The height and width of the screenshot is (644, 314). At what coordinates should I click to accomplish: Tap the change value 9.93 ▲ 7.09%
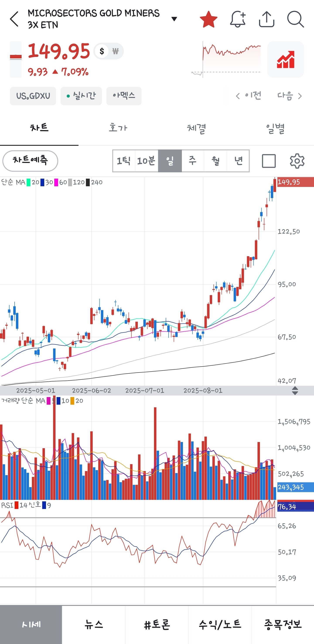point(58,72)
